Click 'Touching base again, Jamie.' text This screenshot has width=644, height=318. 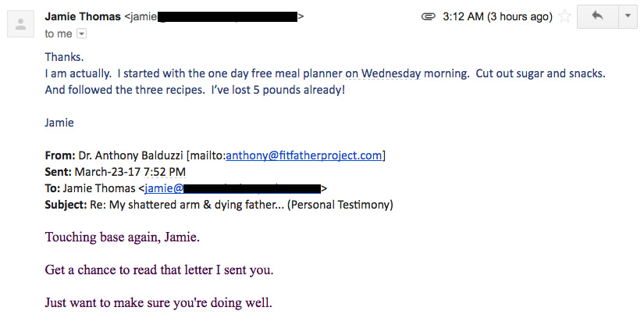pos(123,238)
